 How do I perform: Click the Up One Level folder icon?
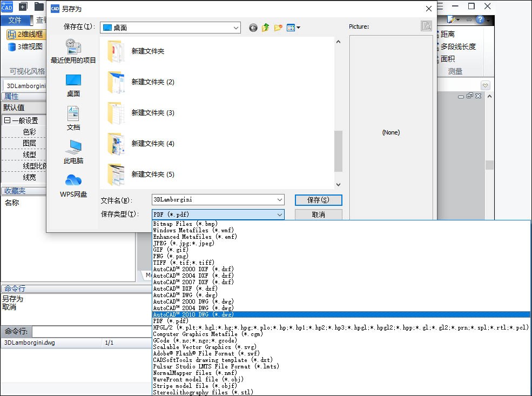(265, 28)
